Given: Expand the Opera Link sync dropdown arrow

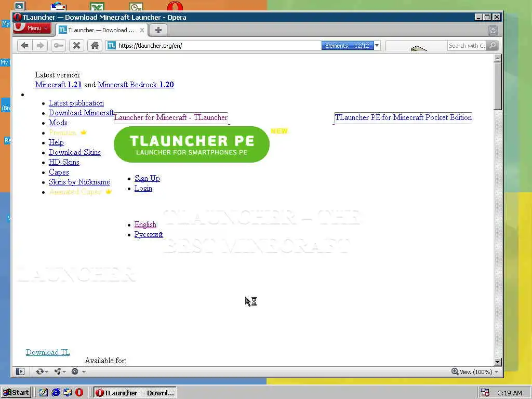Looking at the screenshot, I should (x=46, y=372).
